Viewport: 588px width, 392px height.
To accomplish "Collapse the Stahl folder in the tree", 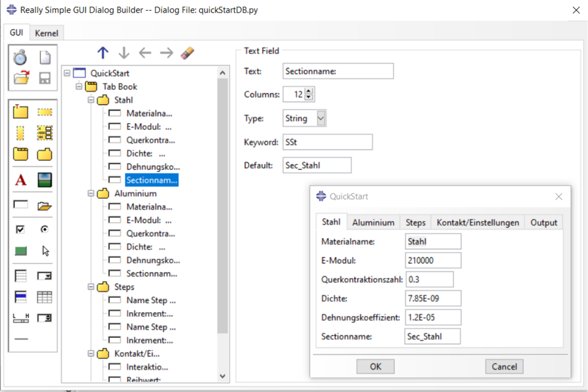I will pos(91,100).
